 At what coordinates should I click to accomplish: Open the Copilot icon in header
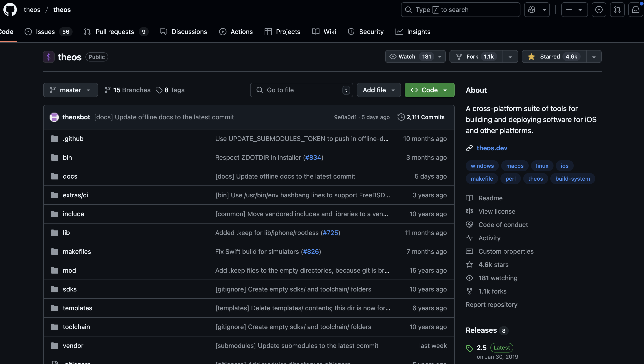531,10
